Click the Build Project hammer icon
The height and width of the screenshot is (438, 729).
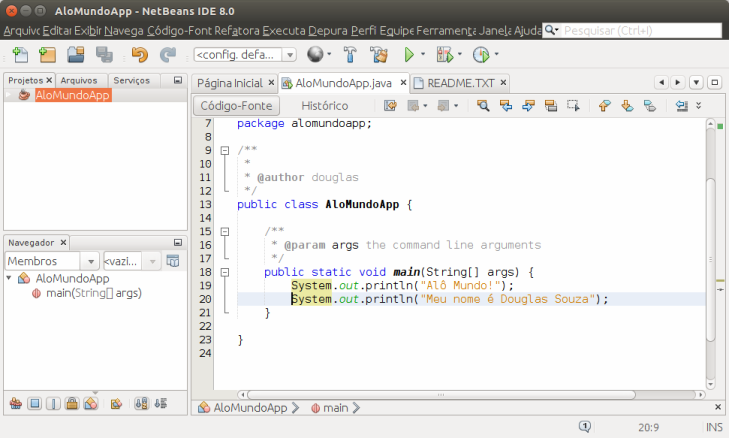click(x=350, y=54)
